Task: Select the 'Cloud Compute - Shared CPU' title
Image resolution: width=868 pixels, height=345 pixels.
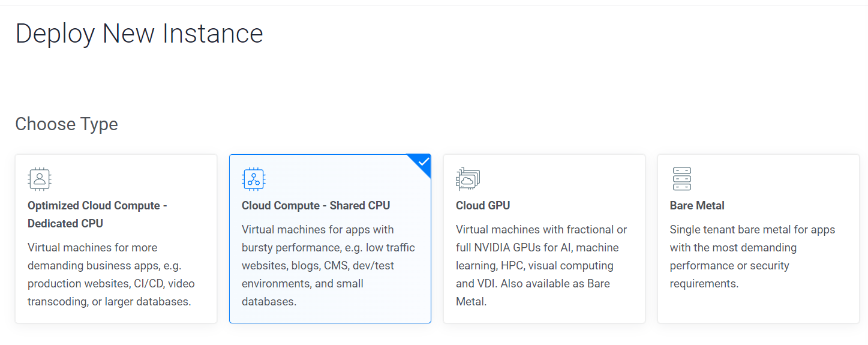Action: click(x=316, y=205)
